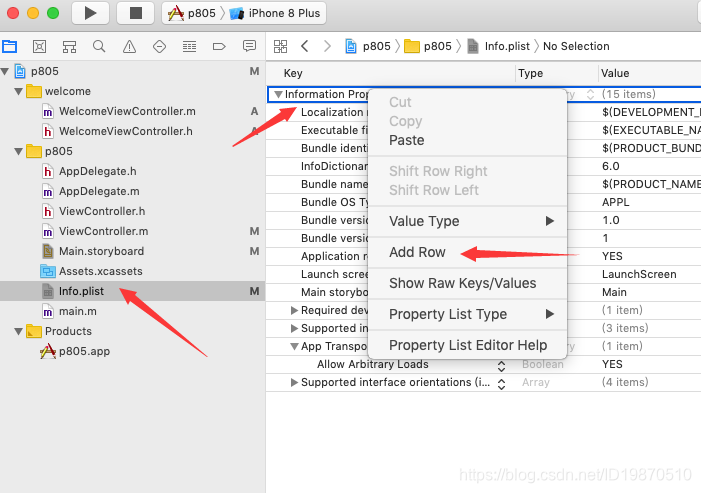
Task: Open the Report navigator
Action: pyautogui.click(x=249, y=46)
